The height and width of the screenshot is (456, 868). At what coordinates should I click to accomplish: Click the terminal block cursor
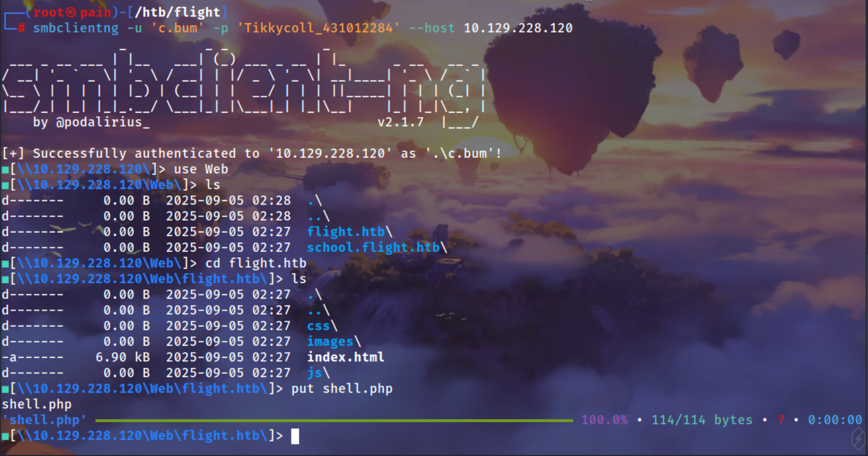[295, 436]
